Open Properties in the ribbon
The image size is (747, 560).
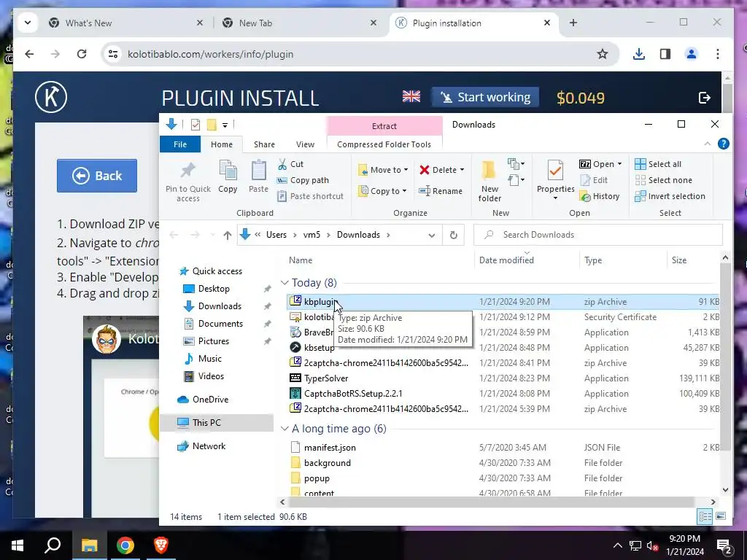coord(555,180)
